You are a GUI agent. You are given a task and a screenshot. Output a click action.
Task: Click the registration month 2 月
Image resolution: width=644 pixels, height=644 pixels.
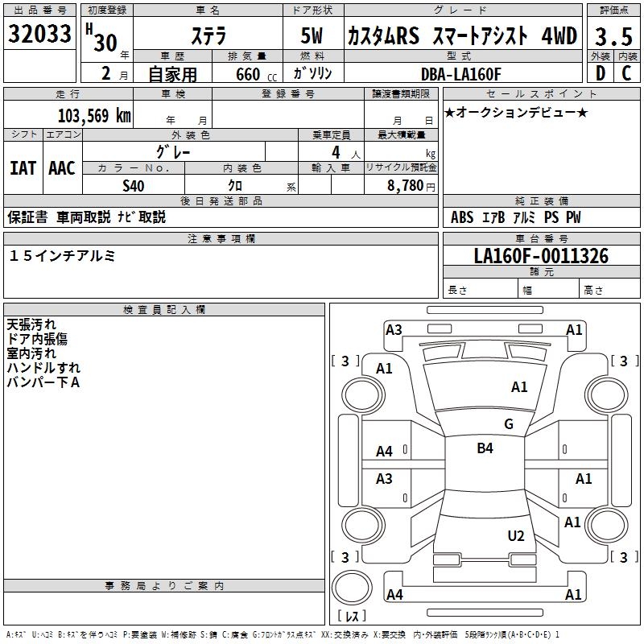click(114, 74)
